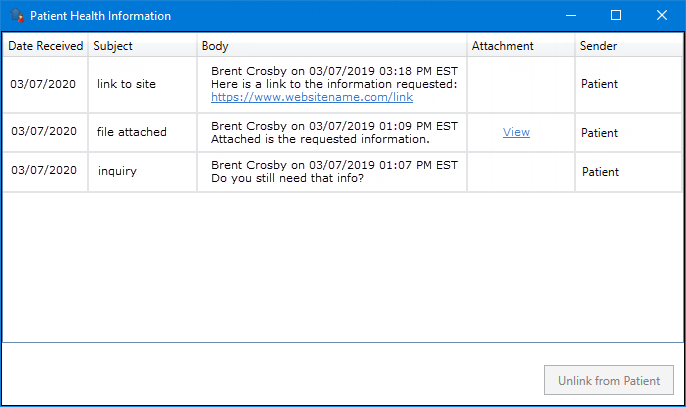This screenshot has width=686, height=407.
Task: Click the Patient sender cell in the inquiry row
Action: pyautogui.click(x=600, y=172)
